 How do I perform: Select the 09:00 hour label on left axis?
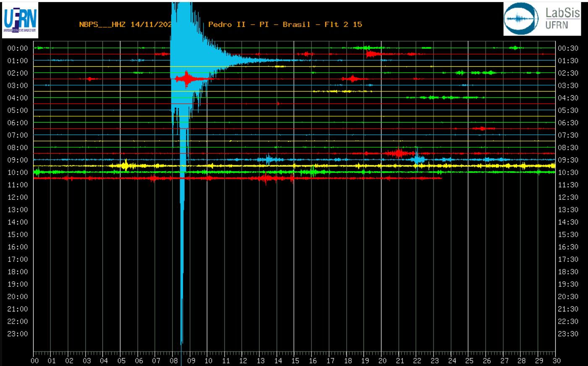(18, 160)
